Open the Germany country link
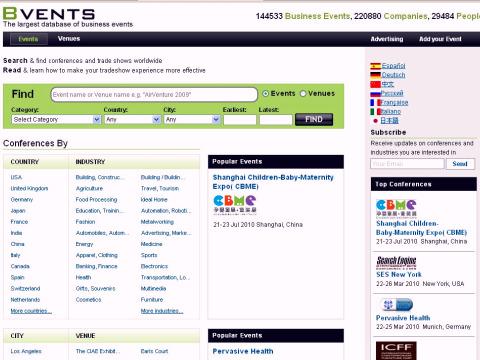 coord(22,200)
